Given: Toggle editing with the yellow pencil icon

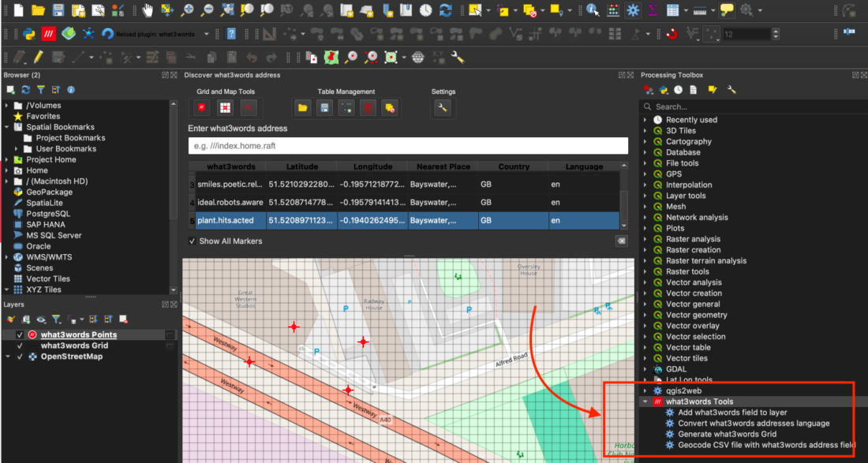Looking at the screenshot, I should point(38,57).
